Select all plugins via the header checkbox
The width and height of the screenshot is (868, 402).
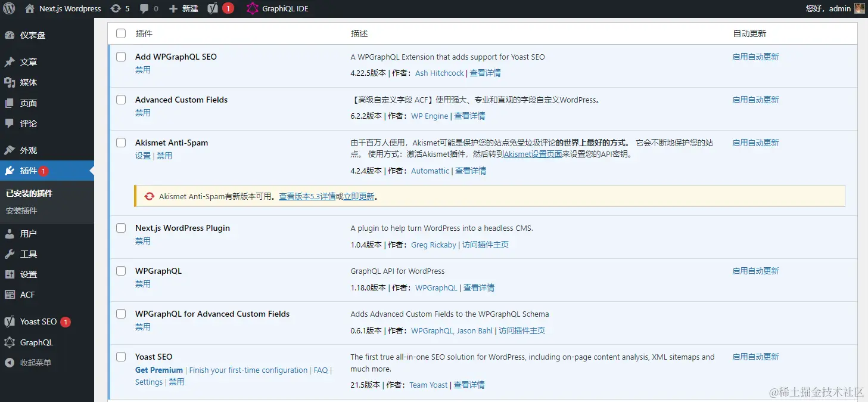coord(121,33)
